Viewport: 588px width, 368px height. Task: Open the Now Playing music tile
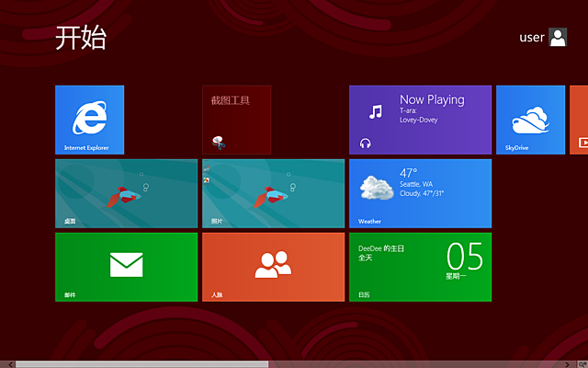[x=420, y=120]
